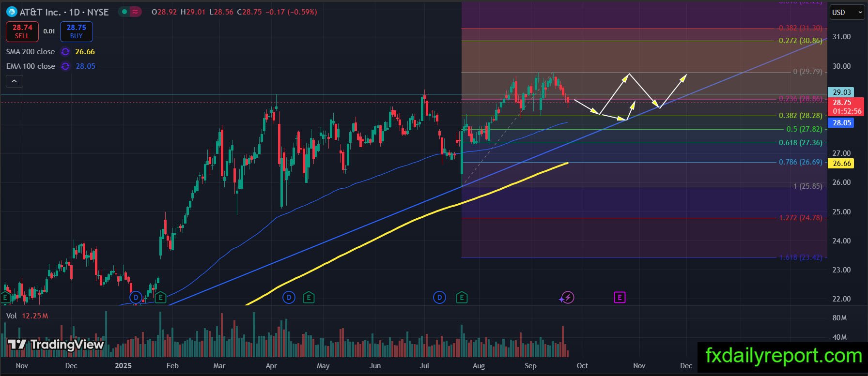Viewport: 868px width, 376px height.
Task: Click the Apr label on time axis
Action: pos(271,366)
